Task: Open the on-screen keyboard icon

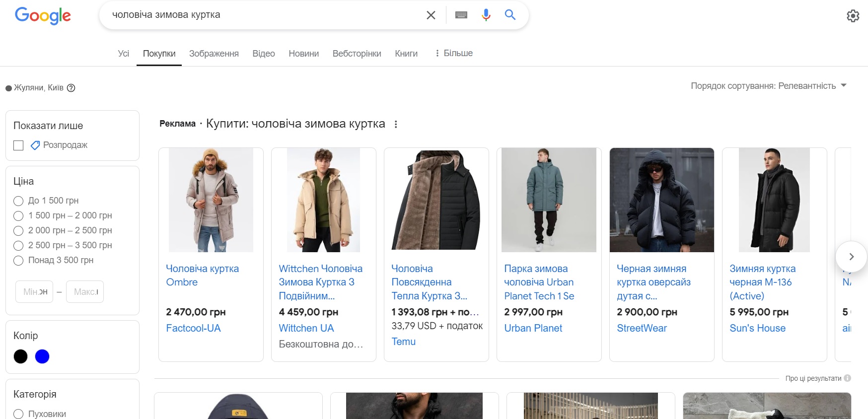Action: click(461, 15)
